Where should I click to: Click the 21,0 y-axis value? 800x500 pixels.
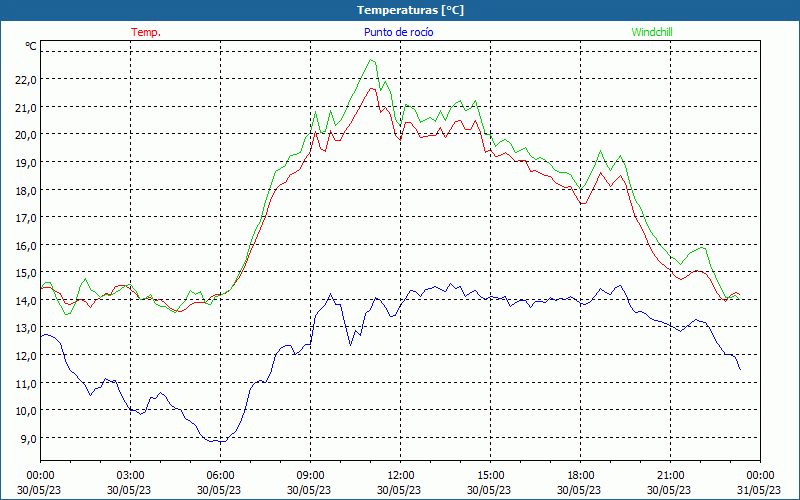tap(27, 107)
